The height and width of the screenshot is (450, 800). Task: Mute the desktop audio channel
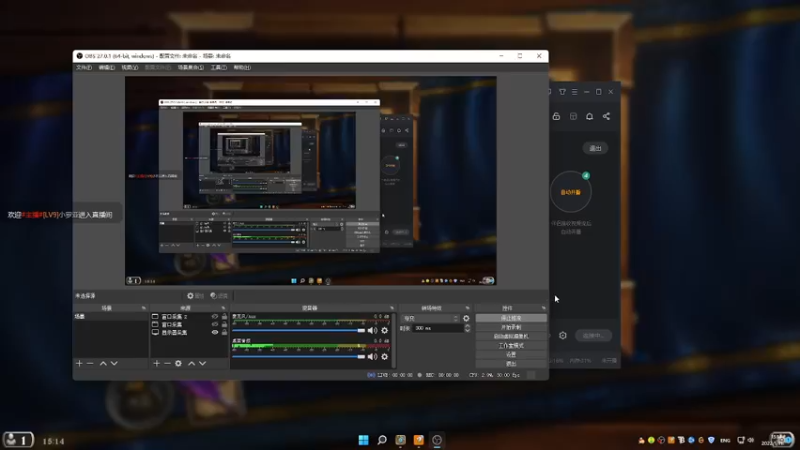(x=372, y=357)
